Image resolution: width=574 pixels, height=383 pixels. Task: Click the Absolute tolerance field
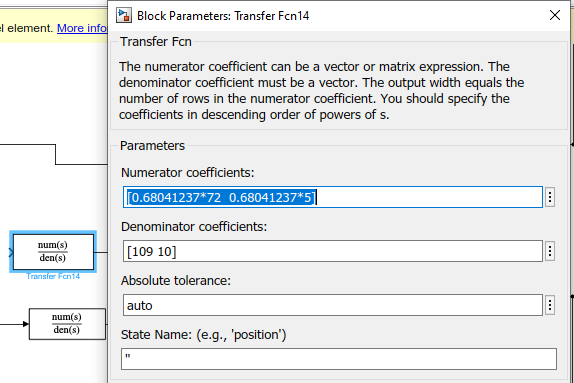point(333,305)
